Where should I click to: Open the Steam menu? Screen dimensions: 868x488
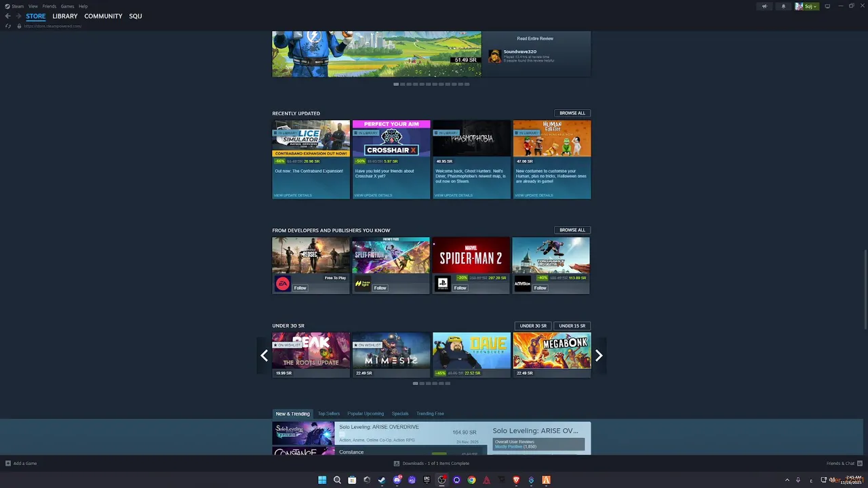tap(18, 6)
